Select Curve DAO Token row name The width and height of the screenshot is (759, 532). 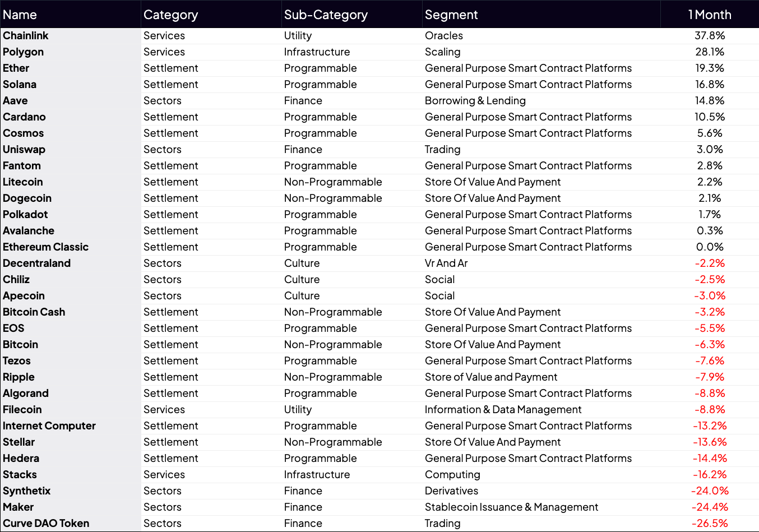(46, 523)
